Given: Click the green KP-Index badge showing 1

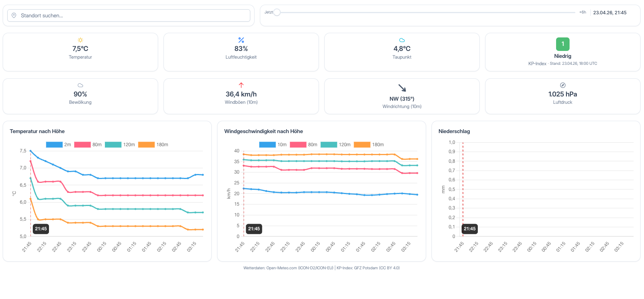Looking at the screenshot, I should (x=563, y=44).
